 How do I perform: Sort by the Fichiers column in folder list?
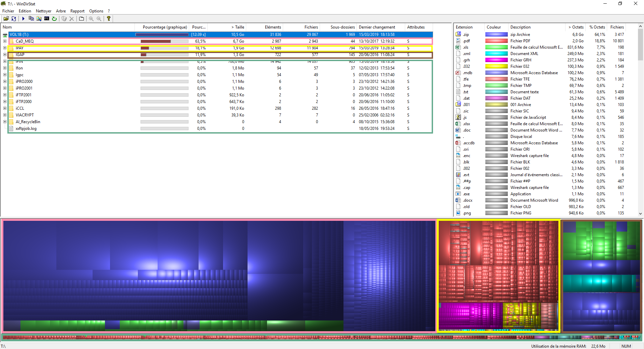(311, 27)
